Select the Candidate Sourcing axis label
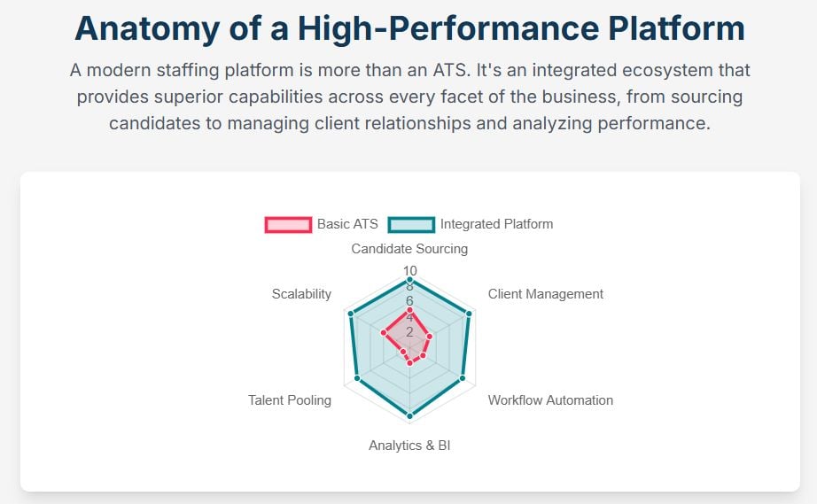The image size is (817, 504). [409, 249]
